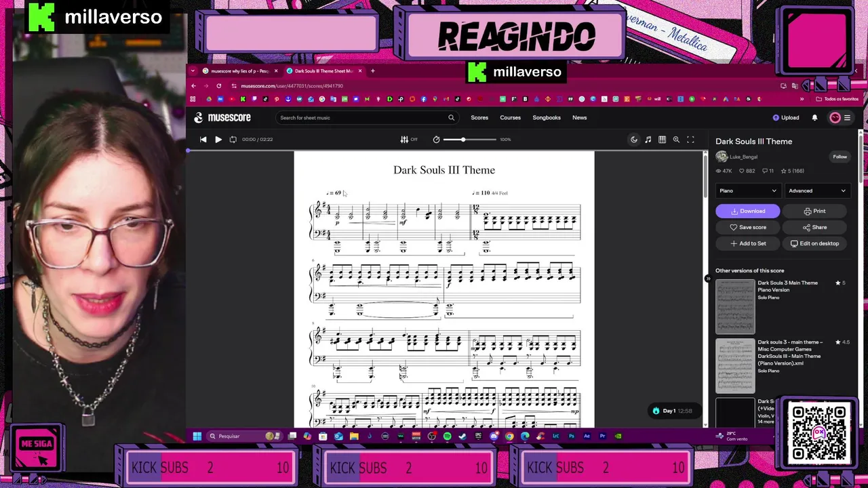Open Premiere Pro from the taskbar
The width and height of the screenshot is (868, 488).
tap(602, 436)
